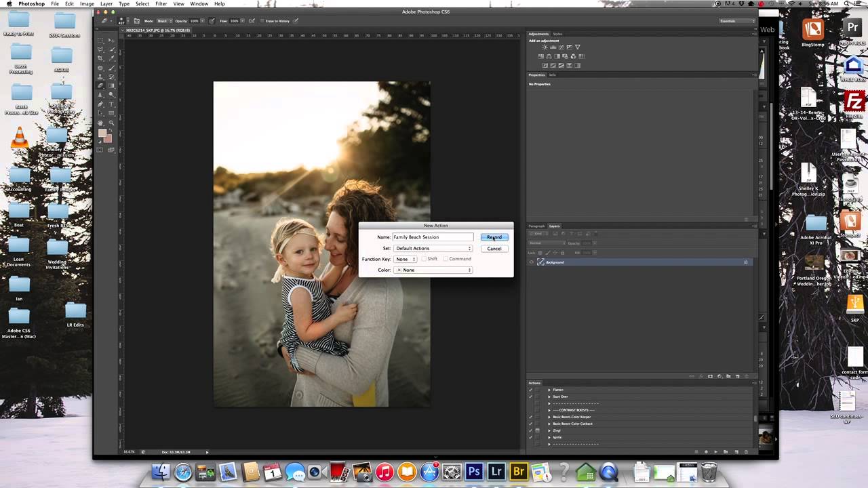Add a Curves adjustment
Screen dimensions: 868x488
(x=561, y=47)
